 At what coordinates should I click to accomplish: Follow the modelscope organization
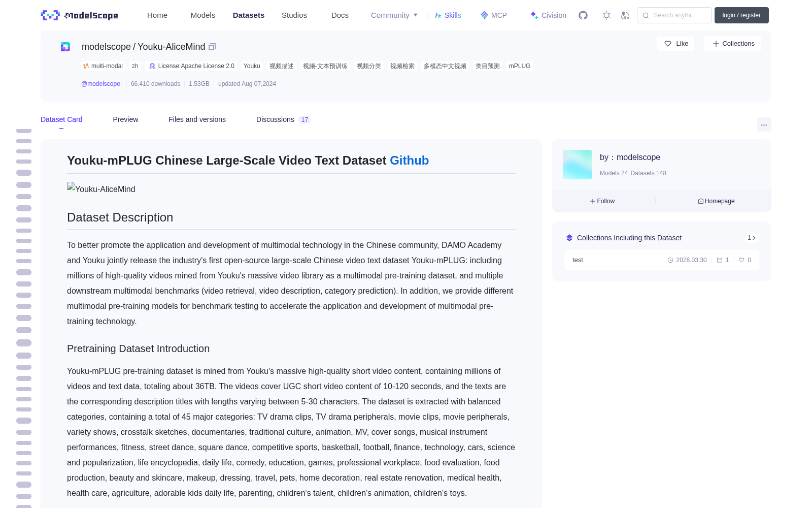click(602, 201)
